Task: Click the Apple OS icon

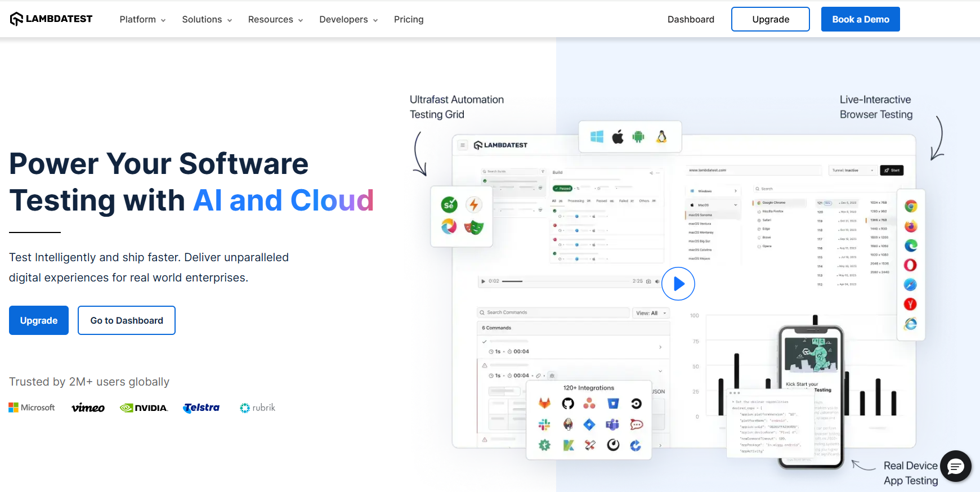Action: coord(618,136)
